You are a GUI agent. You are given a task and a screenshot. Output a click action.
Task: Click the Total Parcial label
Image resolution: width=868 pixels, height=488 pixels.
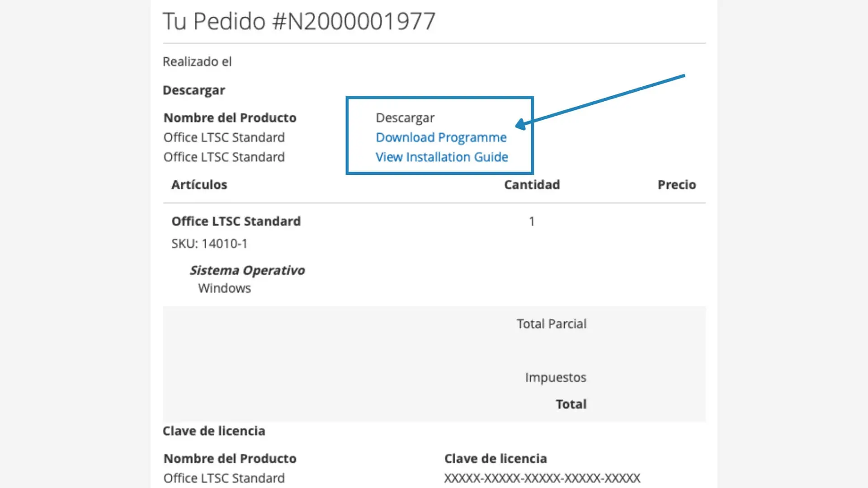coord(551,324)
